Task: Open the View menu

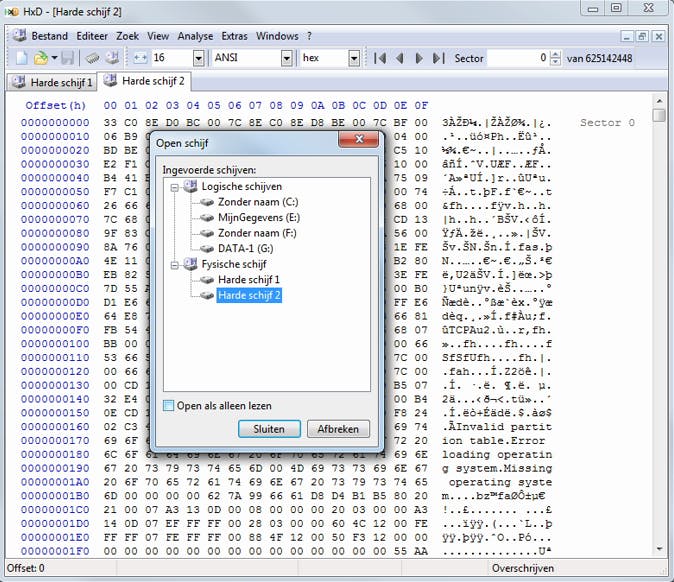Action: [158, 36]
